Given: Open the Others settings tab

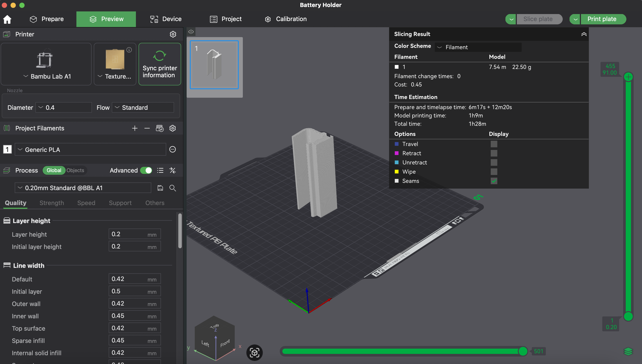Looking at the screenshot, I should (x=155, y=203).
